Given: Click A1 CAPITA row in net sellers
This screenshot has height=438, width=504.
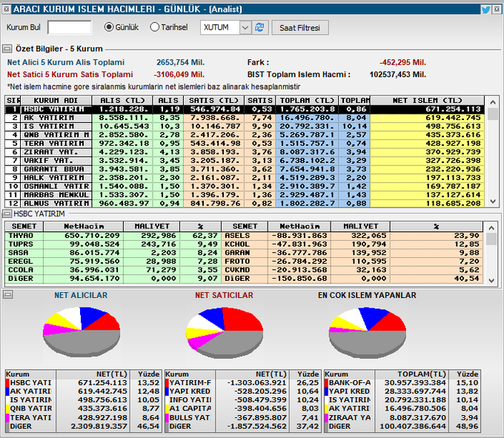Looking at the screenshot, I should point(242,409).
